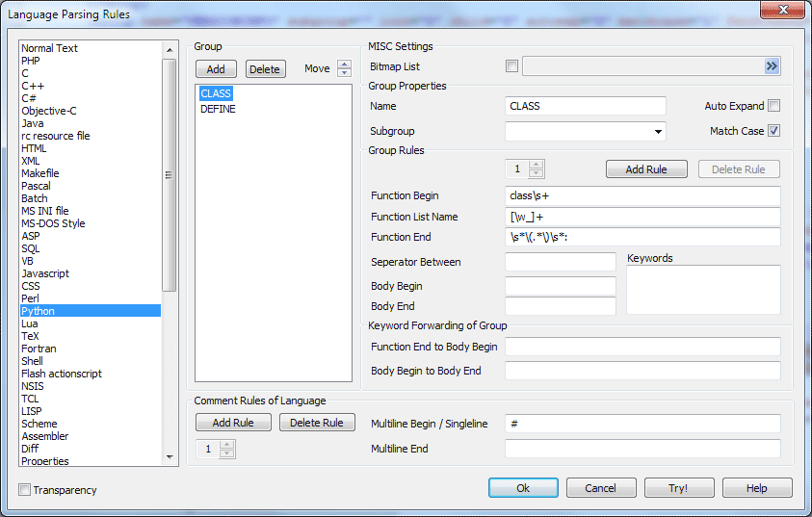Enable the Bitmap List checkbox
This screenshot has width=812, height=517.
coord(511,66)
